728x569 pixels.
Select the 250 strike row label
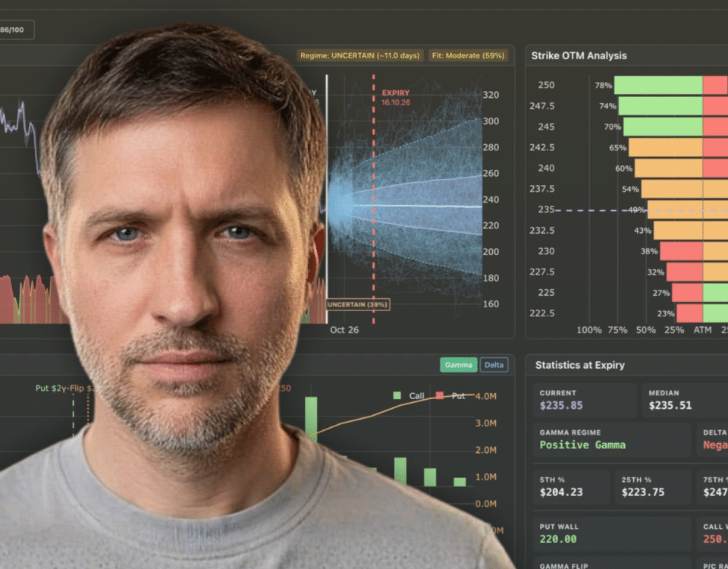pyautogui.click(x=546, y=86)
